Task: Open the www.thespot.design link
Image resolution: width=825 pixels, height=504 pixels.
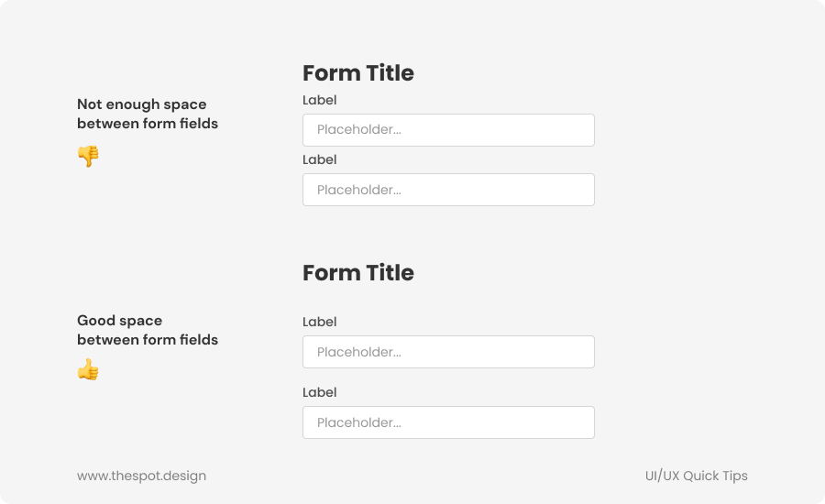Action: coord(141,476)
